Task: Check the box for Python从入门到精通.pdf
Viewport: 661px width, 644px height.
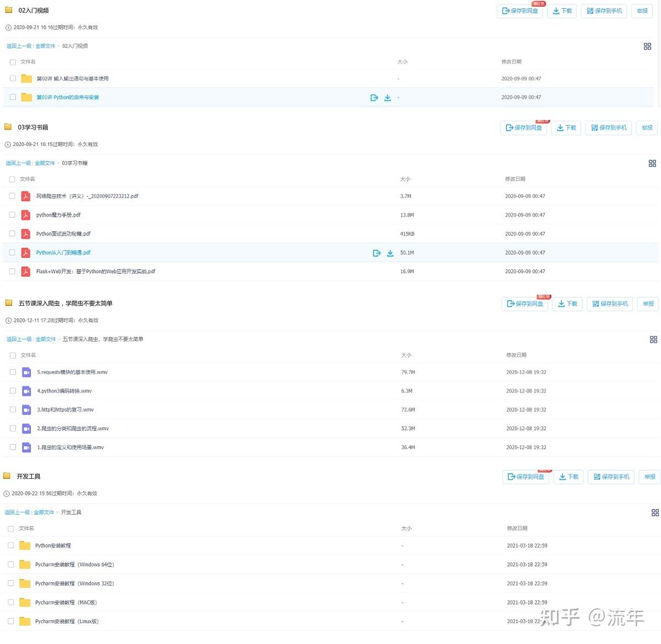Action: [x=12, y=252]
